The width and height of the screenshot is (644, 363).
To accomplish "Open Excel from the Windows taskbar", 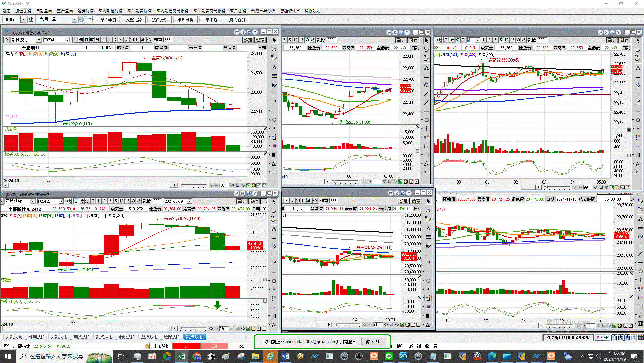I will 182,356.
